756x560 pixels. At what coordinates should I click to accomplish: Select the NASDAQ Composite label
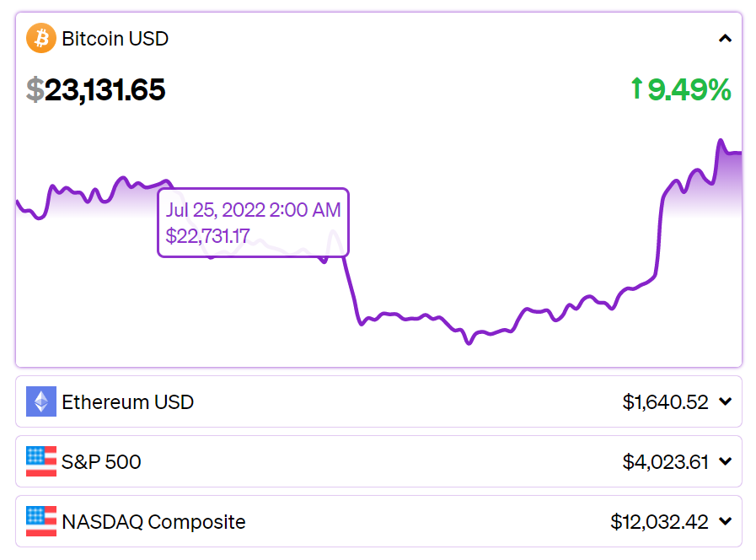point(153,522)
